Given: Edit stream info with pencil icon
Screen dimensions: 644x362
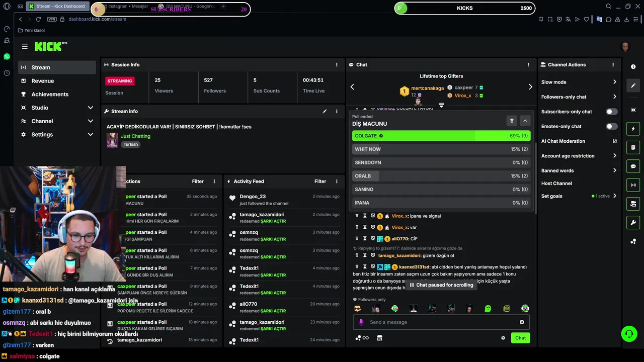Looking at the screenshot, I should [x=325, y=111].
